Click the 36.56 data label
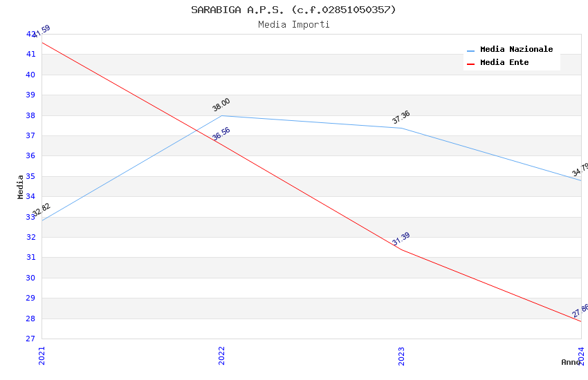This screenshot has height=380, width=588. tap(221, 134)
